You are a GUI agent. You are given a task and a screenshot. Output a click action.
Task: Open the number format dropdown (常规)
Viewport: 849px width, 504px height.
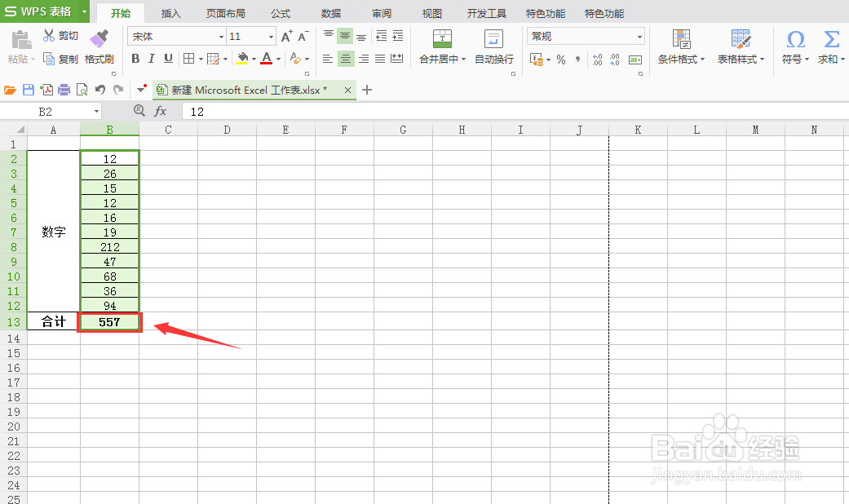pyautogui.click(x=639, y=36)
